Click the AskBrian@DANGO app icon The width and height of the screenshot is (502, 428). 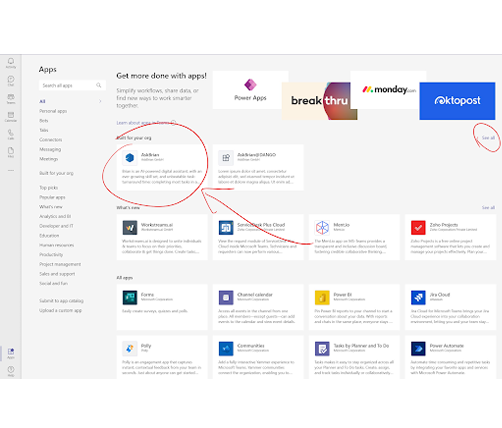tap(226, 158)
